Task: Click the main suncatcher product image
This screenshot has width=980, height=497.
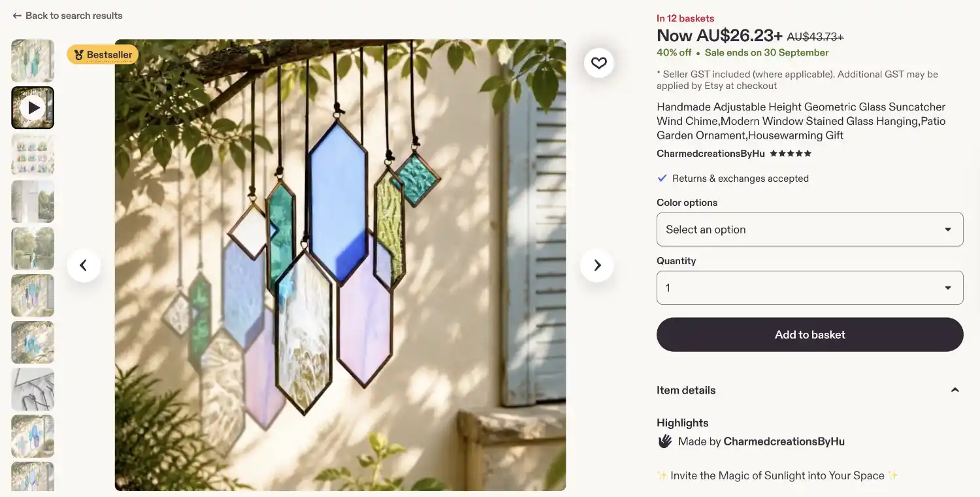Action: [340, 265]
